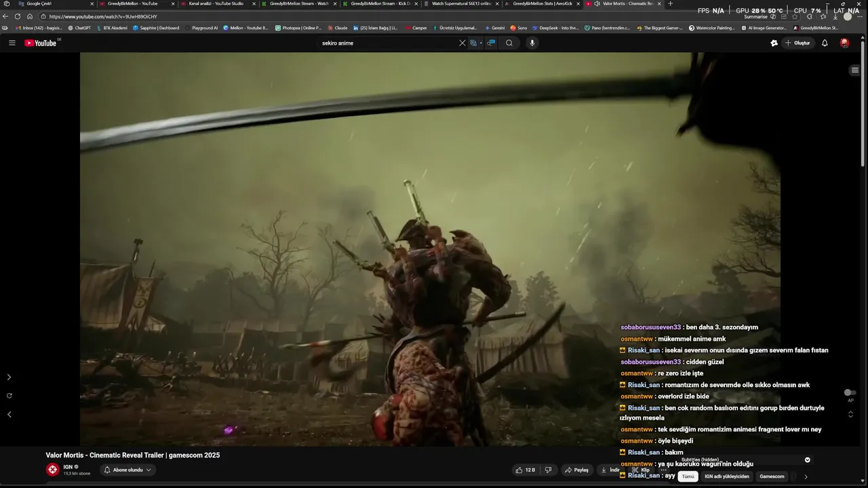Toggle the autoplay switch near right edge
The height and width of the screenshot is (488, 868).
(x=849, y=392)
